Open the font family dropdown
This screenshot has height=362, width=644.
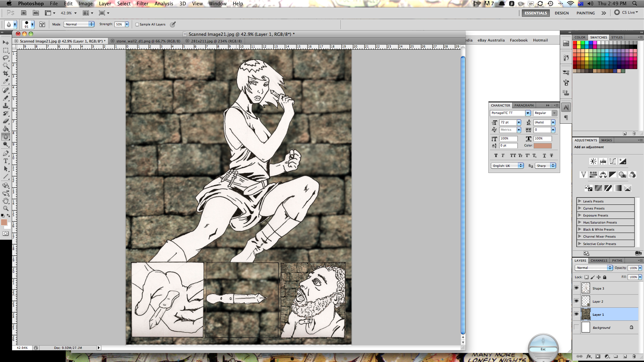point(528,113)
